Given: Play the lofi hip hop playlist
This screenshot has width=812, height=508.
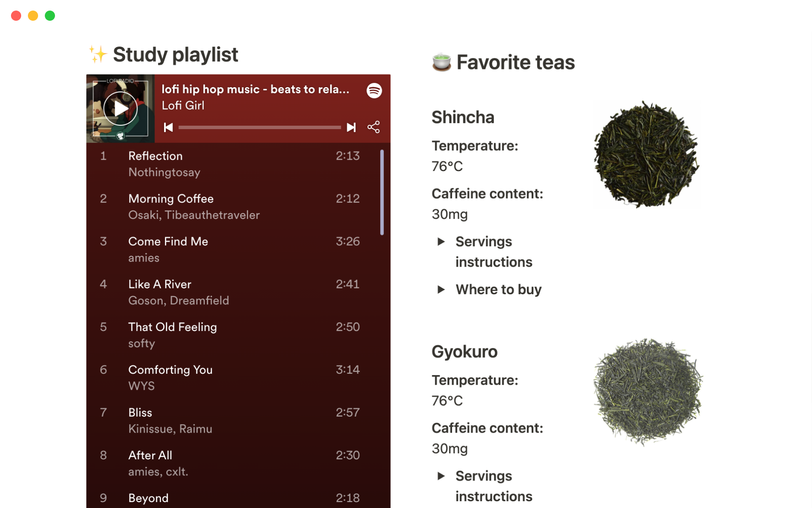Looking at the screenshot, I should [121, 109].
